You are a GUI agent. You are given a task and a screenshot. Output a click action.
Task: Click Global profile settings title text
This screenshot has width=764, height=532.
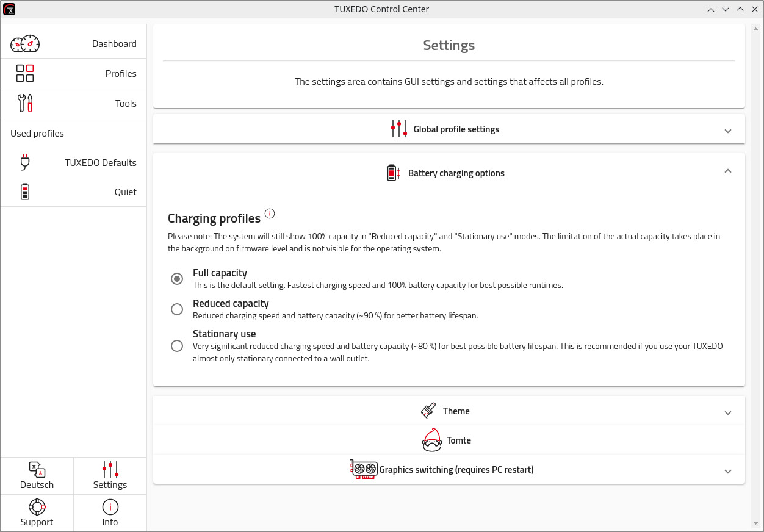tap(456, 129)
